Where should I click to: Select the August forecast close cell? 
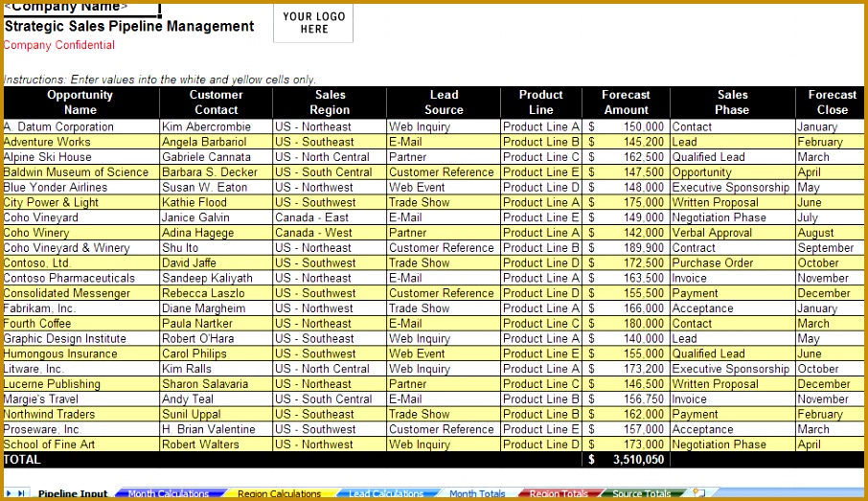pos(831,233)
